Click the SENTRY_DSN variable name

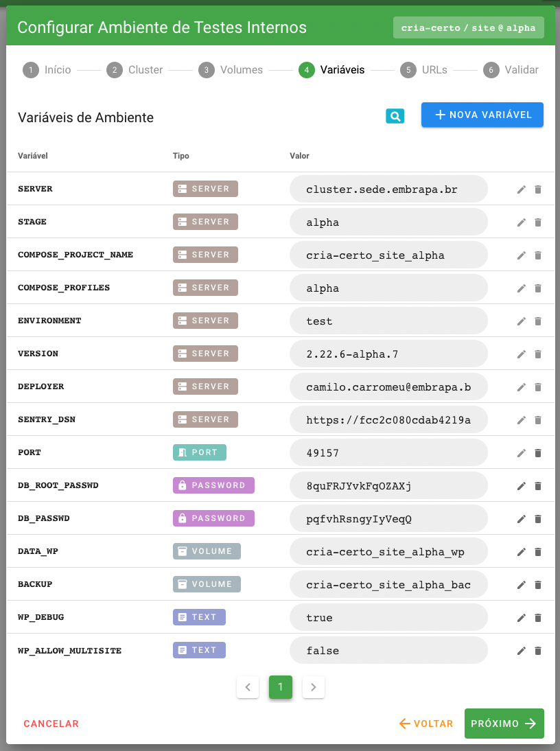click(x=47, y=419)
